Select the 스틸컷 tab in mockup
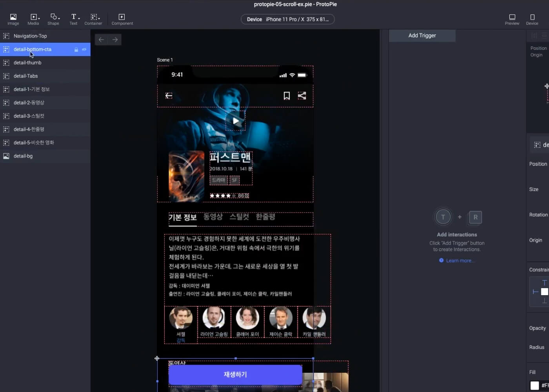549x392 pixels. click(x=239, y=217)
